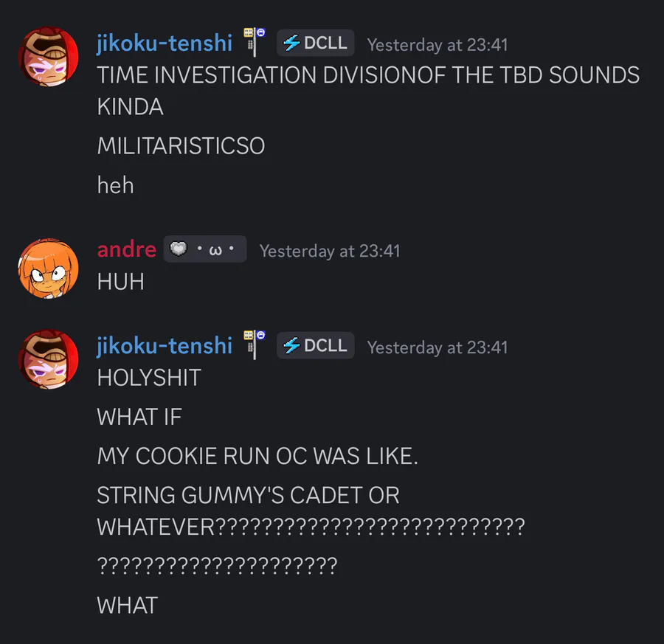
Task: Click the jikoku-tenshi username above HOLYSHIT
Action: point(165,346)
